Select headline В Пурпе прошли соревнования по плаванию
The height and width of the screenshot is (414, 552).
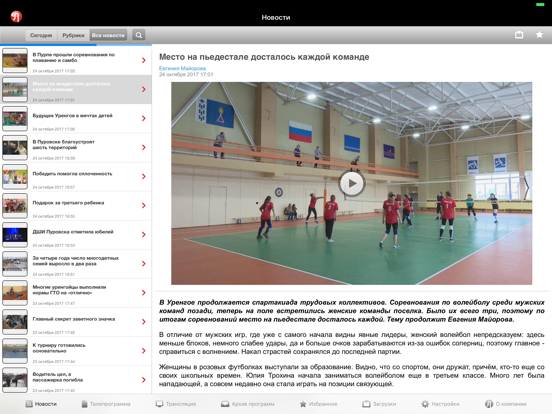pyautogui.click(x=74, y=57)
